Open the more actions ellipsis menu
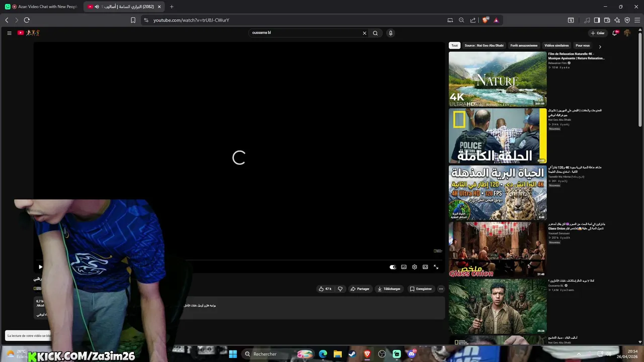644x362 pixels. 441,289
